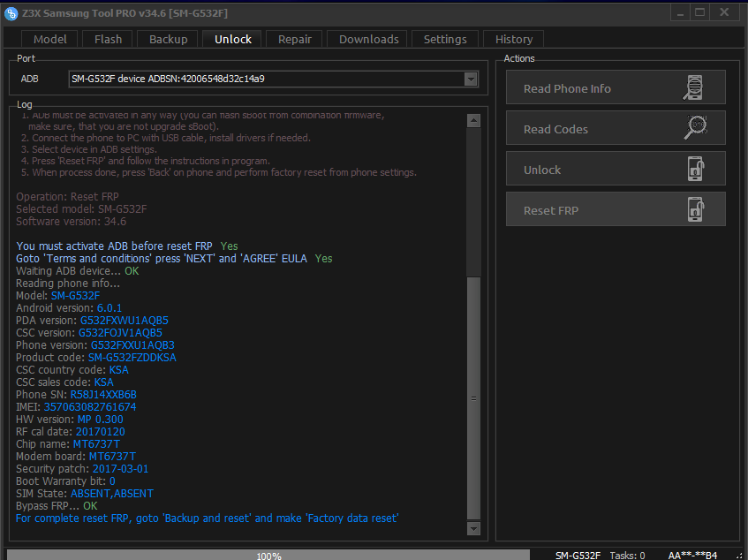Click the CSC country code KSA
This screenshot has width=748, height=560.
(x=119, y=370)
